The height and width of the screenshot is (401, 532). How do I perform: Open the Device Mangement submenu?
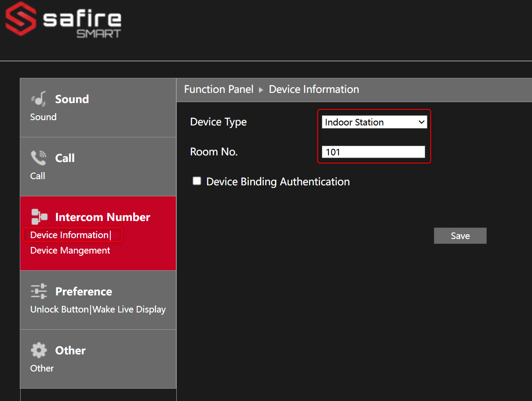coord(70,250)
